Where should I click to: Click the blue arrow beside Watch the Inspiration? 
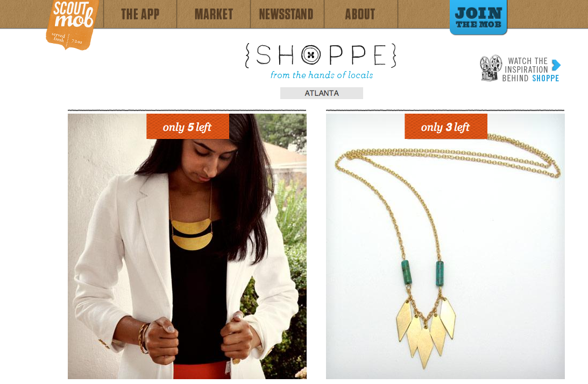pos(556,65)
